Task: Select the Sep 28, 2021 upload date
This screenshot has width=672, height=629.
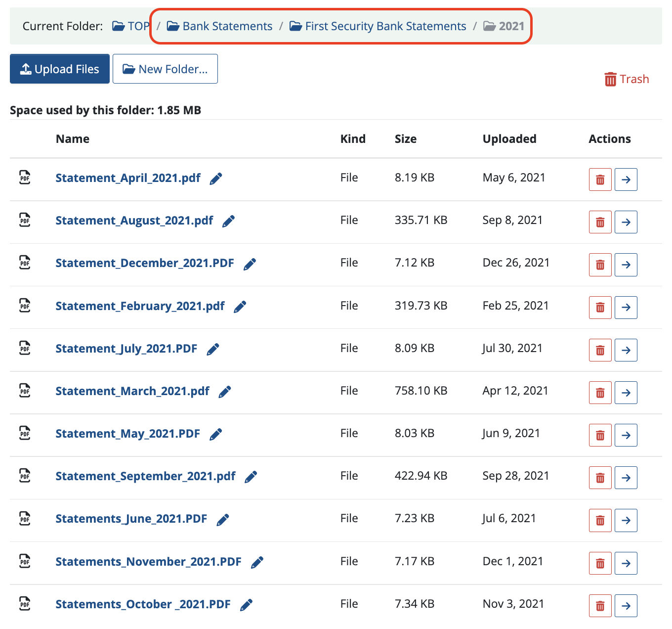Action: coord(516,476)
